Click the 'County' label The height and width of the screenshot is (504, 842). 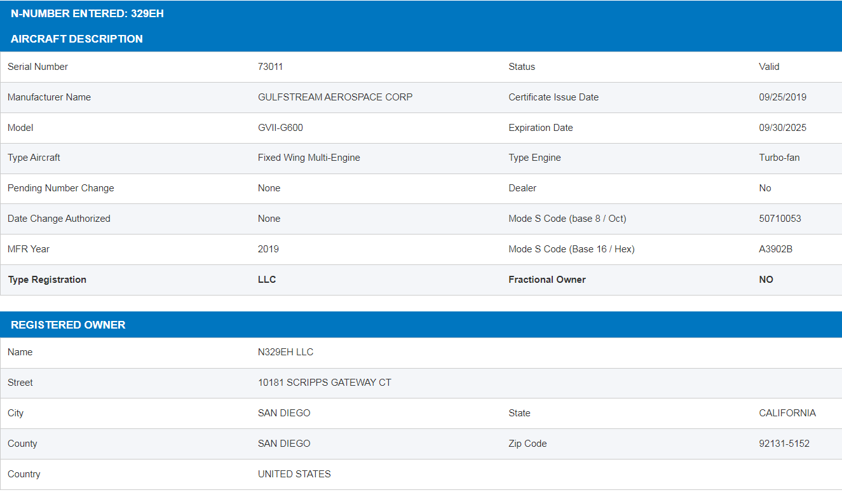[x=22, y=444]
